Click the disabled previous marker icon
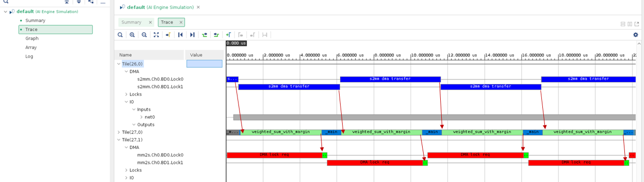Image resolution: width=644 pixels, height=182 pixels. point(240,35)
